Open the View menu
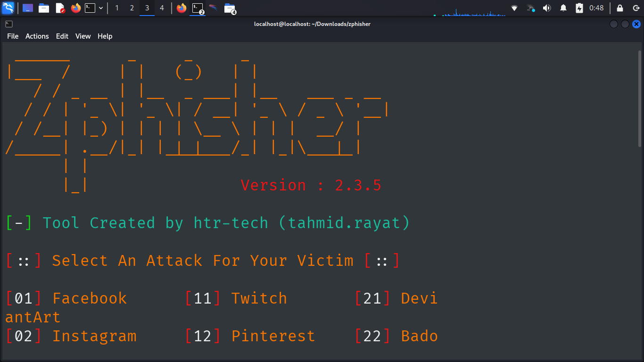The image size is (644, 362). [x=83, y=36]
